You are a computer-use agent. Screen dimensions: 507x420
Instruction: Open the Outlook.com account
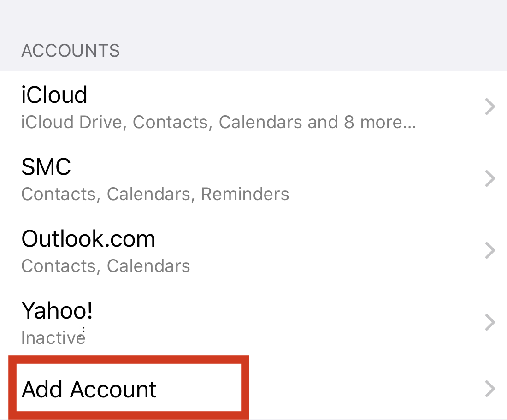88,239
